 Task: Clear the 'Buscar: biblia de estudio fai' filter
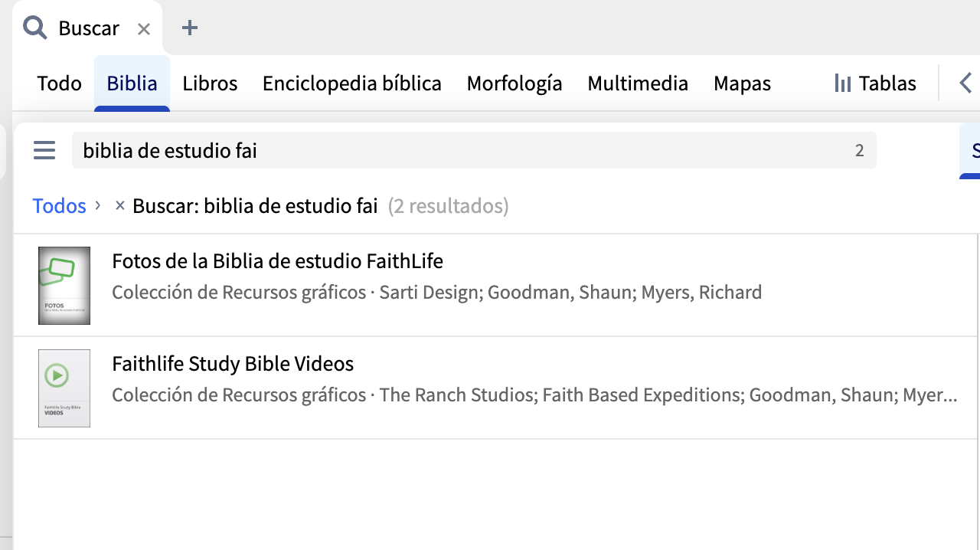[119, 205]
